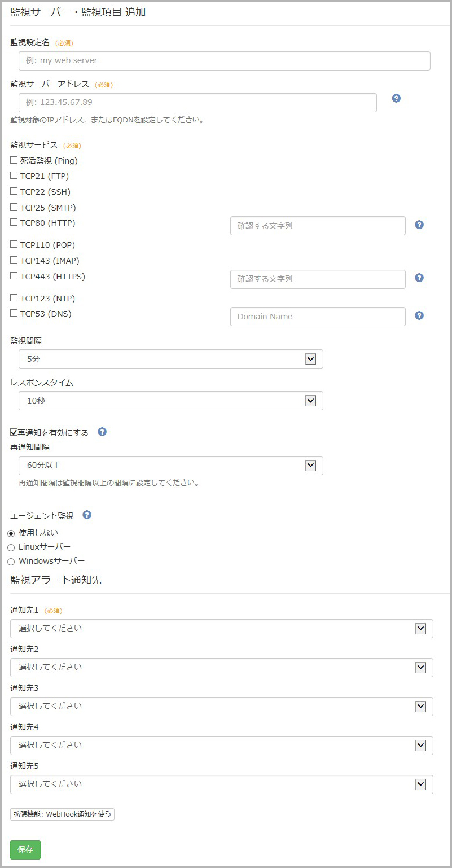Open the 再通知間隔 dropdown showing 60分以上
The width and height of the screenshot is (452, 868).
coord(170,466)
